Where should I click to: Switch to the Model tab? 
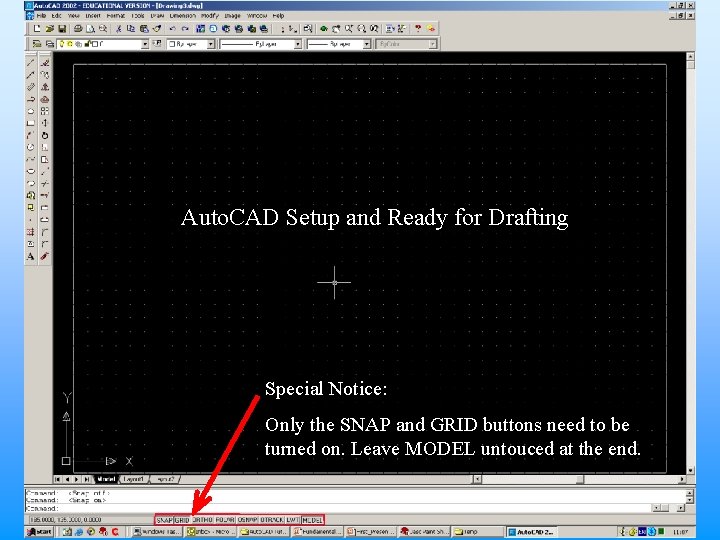click(106, 479)
